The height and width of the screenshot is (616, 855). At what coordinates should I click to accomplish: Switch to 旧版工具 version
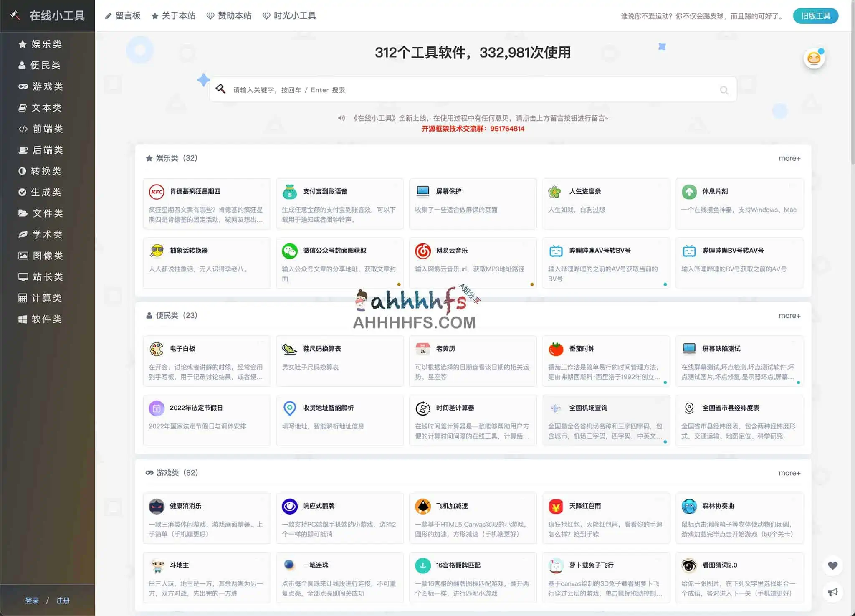click(x=816, y=15)
